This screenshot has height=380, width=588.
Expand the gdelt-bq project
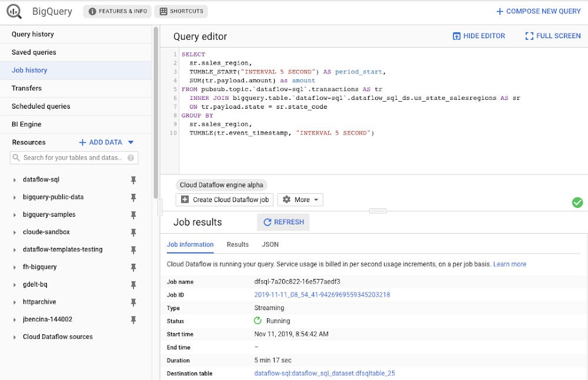15,285
